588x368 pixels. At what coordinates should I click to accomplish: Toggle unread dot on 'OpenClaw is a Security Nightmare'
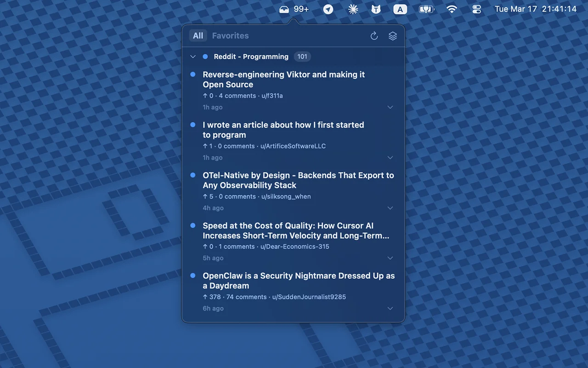192,276
